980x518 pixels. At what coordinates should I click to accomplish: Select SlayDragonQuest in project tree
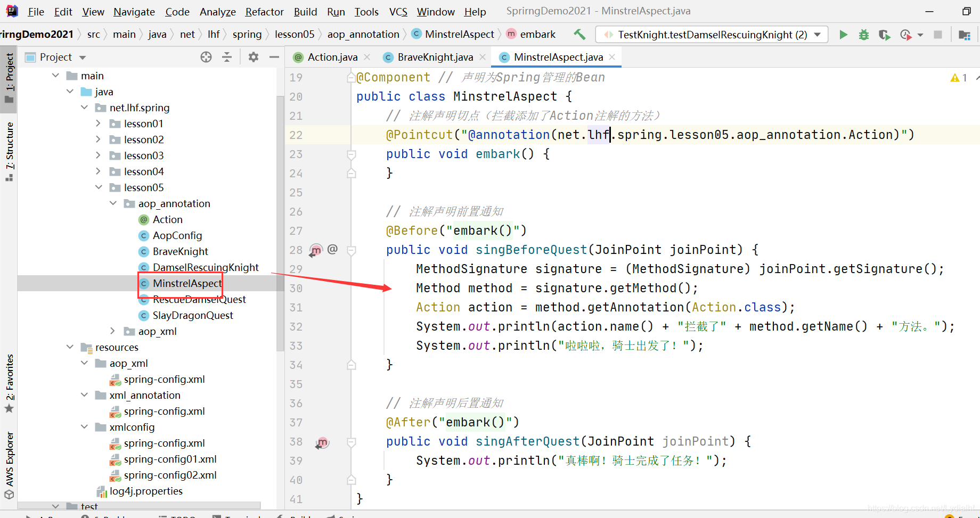click(x=193, y=315)
